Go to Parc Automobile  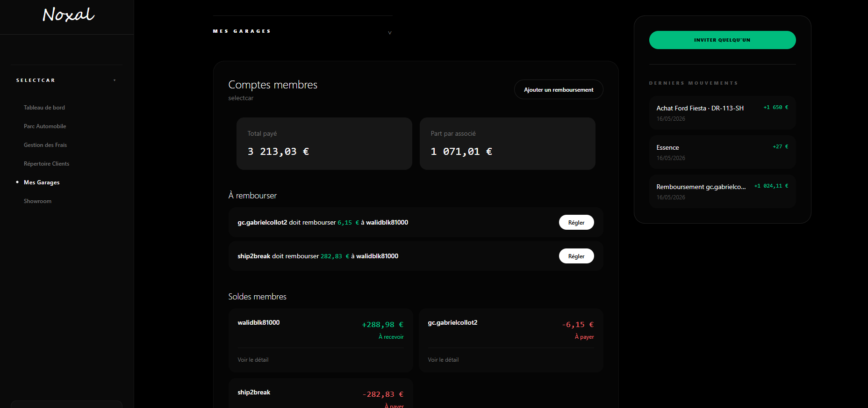[x=45, y=126]
